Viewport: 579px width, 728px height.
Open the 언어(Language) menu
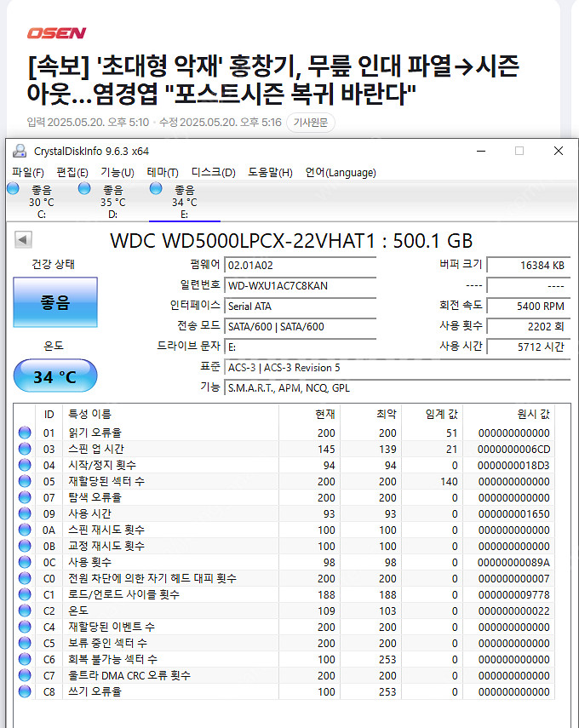click(x=341, y=172)
